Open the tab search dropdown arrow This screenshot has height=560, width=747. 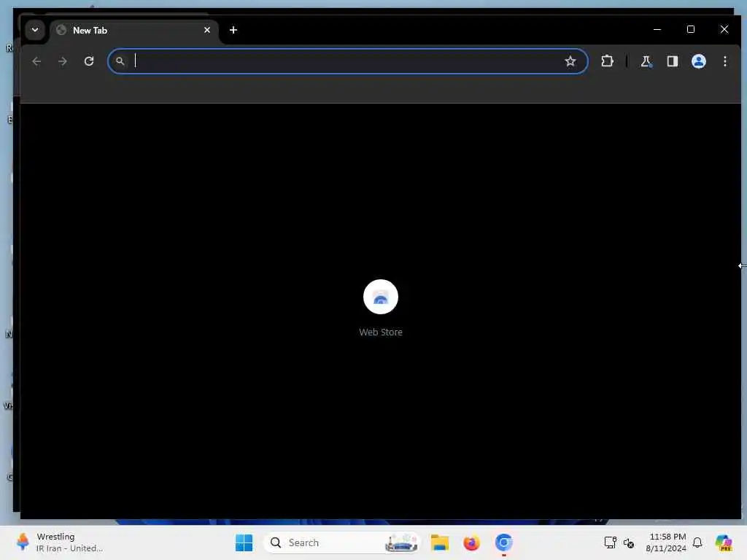coord(35,30)
